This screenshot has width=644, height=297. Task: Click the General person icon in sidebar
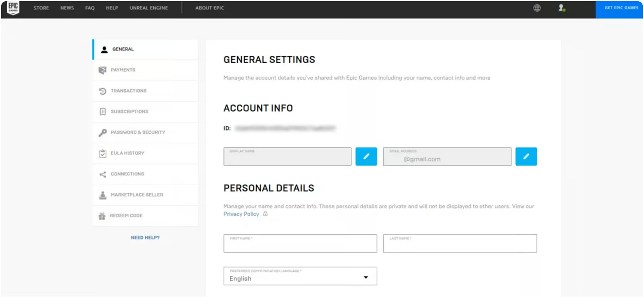(x=104, y=49)
